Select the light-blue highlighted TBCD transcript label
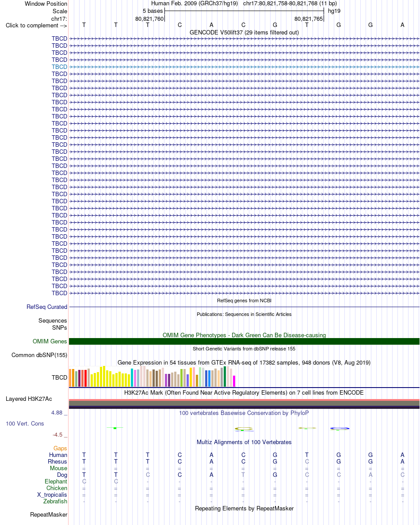The image size is (420, 525). (x=59, y=67)
